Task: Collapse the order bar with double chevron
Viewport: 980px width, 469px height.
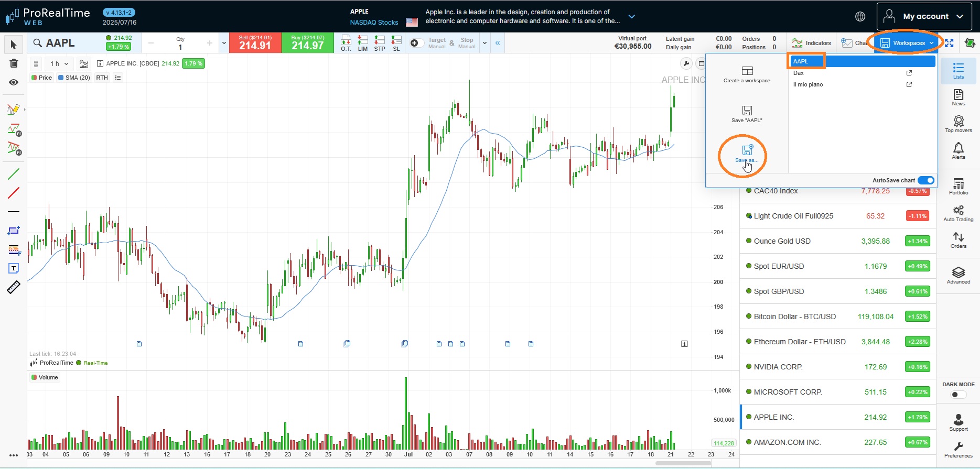Action: (x=498, y=43)
